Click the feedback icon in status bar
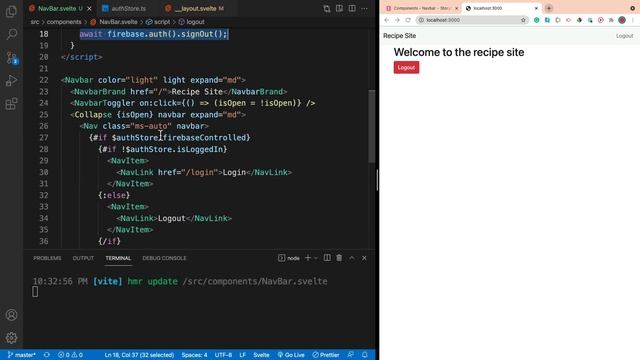640x360 pixels. (x=351, y=355)
